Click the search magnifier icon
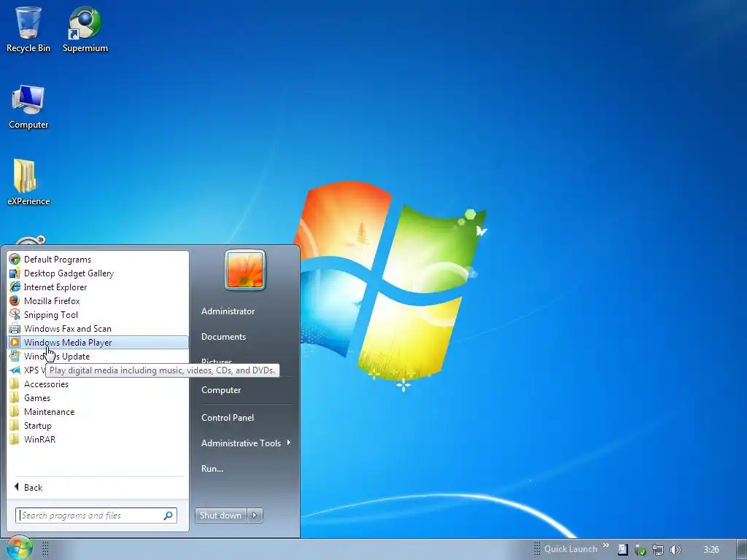The image size is (747, 560). [x=169, y=516]
